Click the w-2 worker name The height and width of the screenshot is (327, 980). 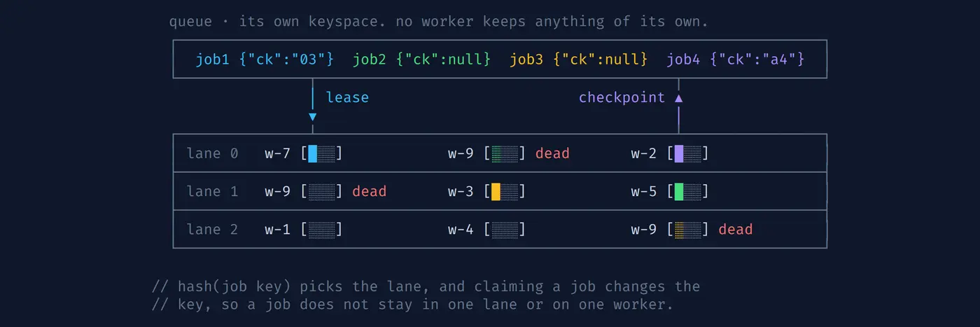pyautogui.click(x=644, y=153)
